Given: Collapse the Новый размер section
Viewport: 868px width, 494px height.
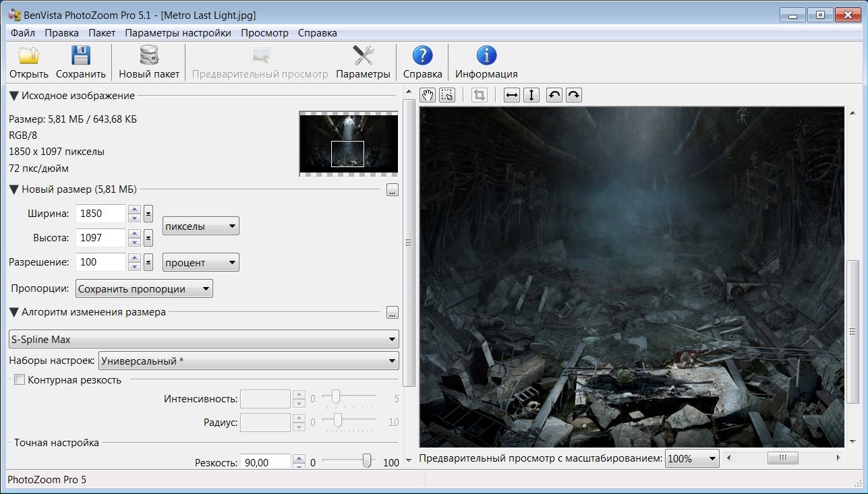Looking at the screenshot, I should pos(13,189).
